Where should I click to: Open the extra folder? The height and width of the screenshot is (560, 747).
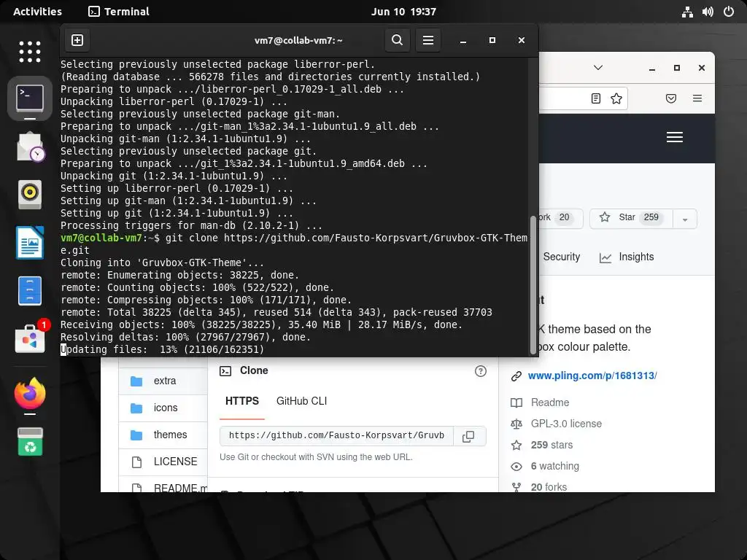[x=165, y=381]
